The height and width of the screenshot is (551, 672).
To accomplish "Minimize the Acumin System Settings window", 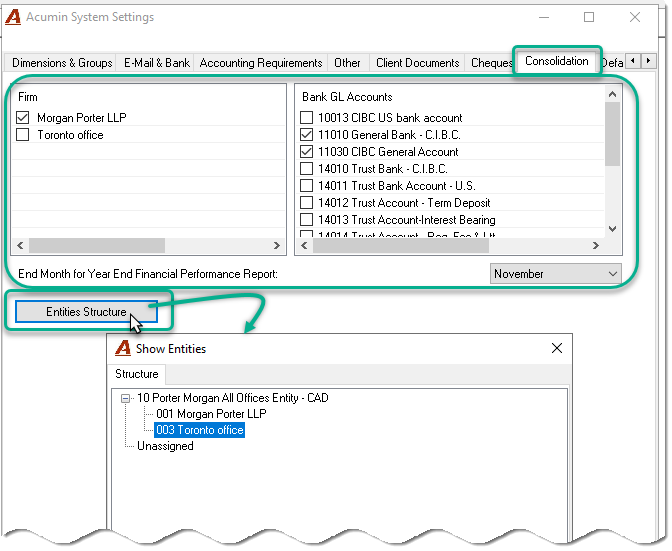I will (x=544, y=17).
